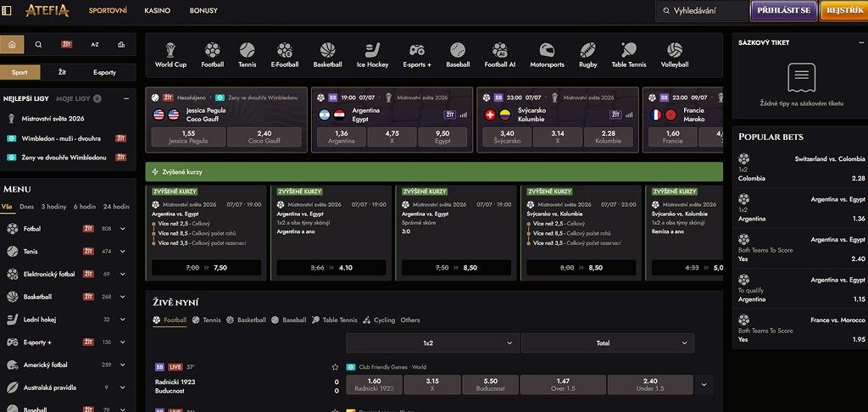
Task: Switch to the Žít toggle tab
Action: click(x=62, y=72)
